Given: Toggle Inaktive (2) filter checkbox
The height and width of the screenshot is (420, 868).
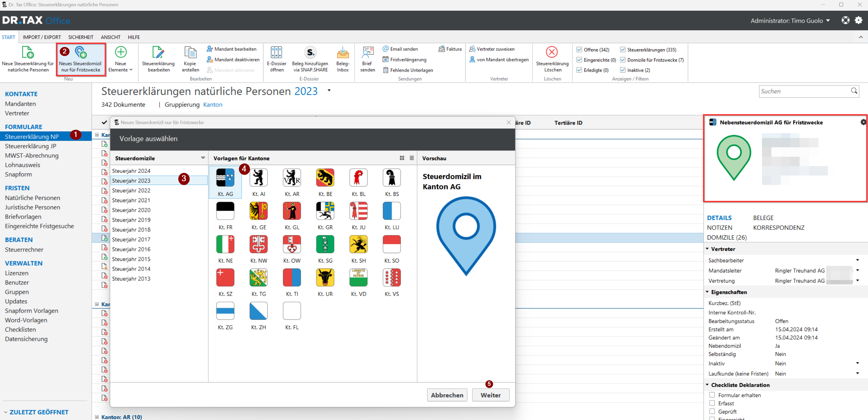Looking at the screenshot, I should coord(622,70).
